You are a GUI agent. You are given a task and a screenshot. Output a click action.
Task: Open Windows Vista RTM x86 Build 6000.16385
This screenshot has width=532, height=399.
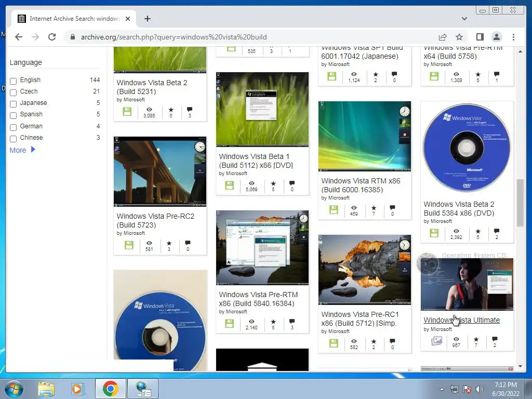coord(361,185)
